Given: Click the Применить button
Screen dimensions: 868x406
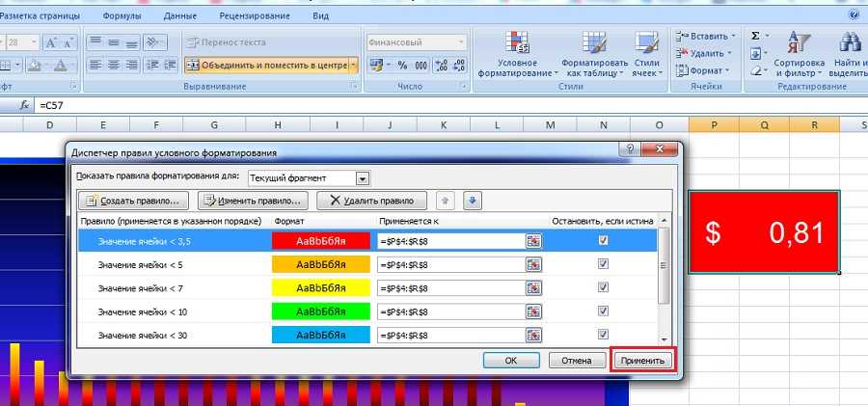Looking at the screenshot, I should pyautogui.click(x=642, y=360).
